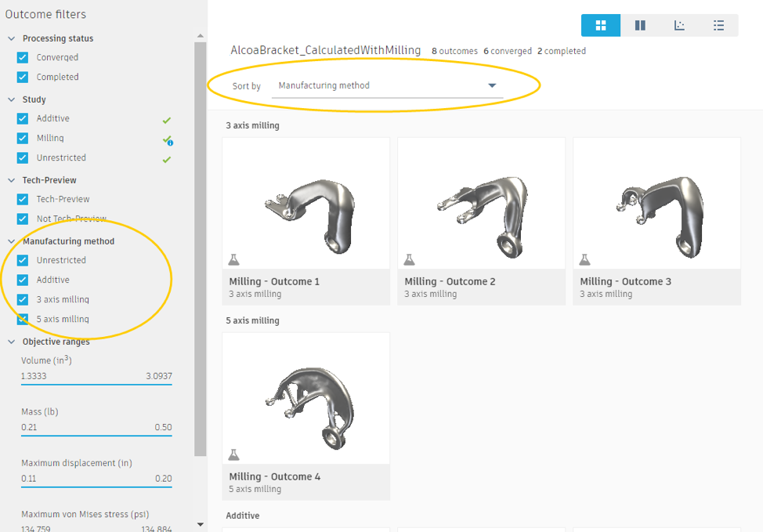
Task: Click the 3 axis milling group header
Action: coord(252,125)
